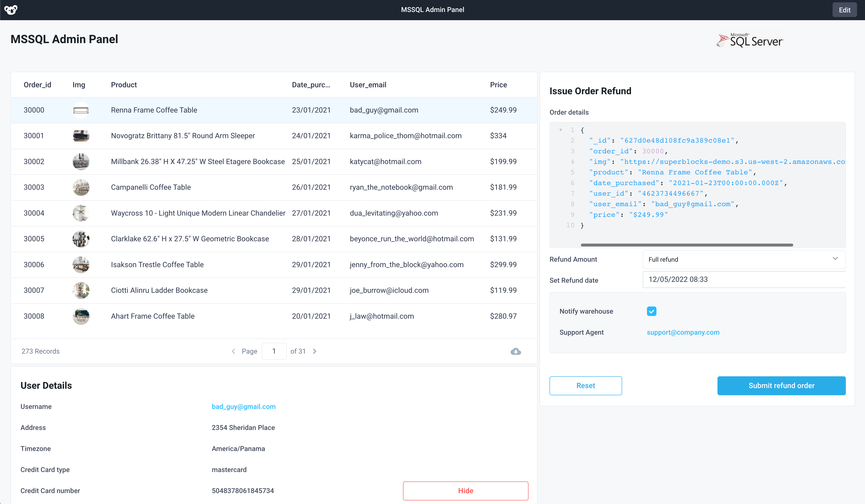865x504 pixels.
Task: Click the JSON viewer horizontal scrollbar
Action: 687,245
